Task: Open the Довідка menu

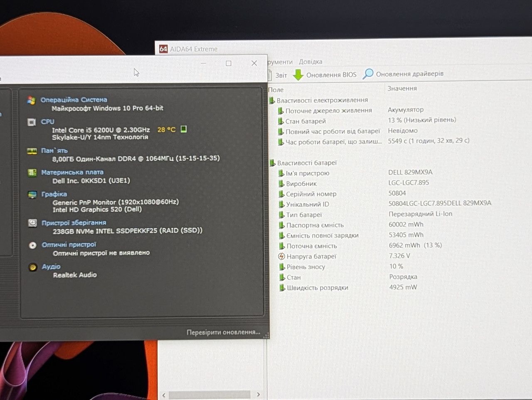Action: (x=310, y=61)
